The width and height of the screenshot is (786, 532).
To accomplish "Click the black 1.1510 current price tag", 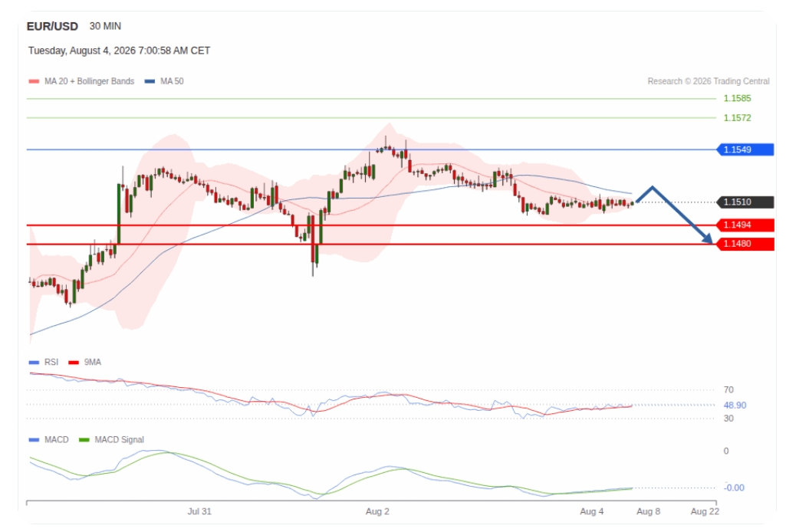I will point(745,202).
